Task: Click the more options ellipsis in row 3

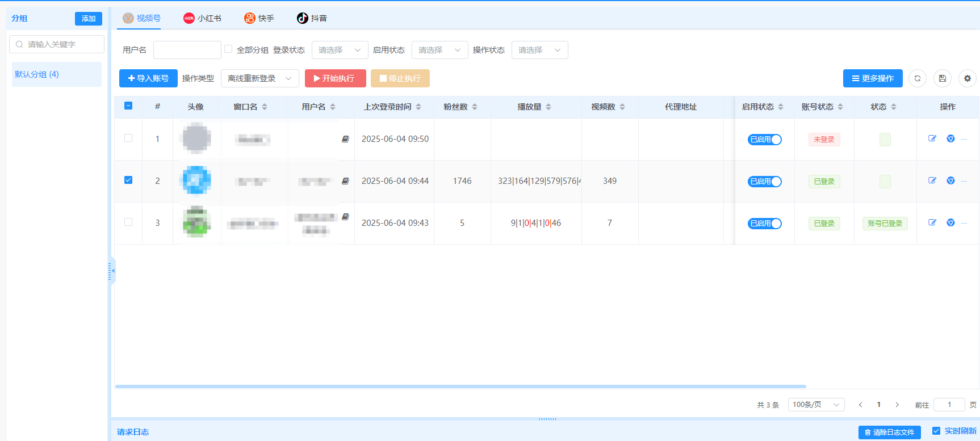Action: [x=964, y=223]
